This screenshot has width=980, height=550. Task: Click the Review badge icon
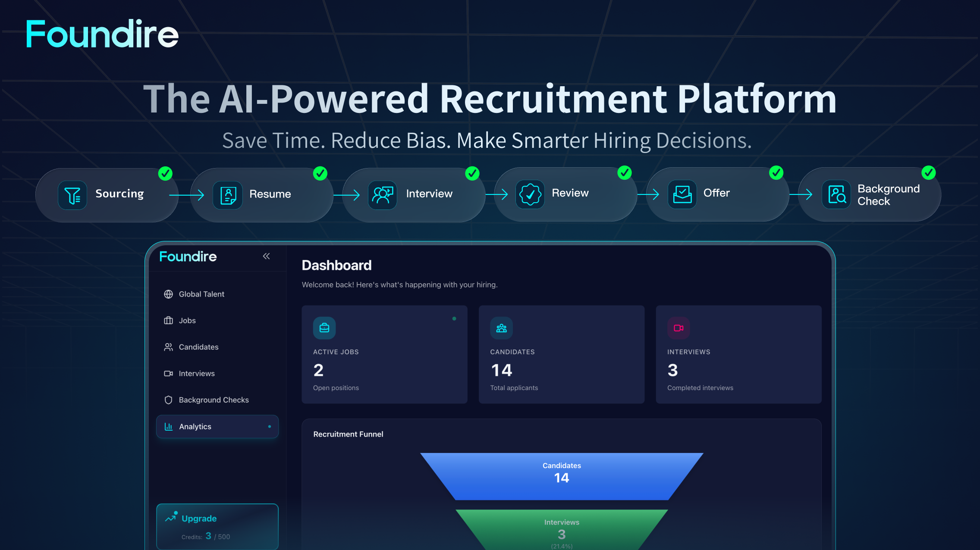pos(529,194)
